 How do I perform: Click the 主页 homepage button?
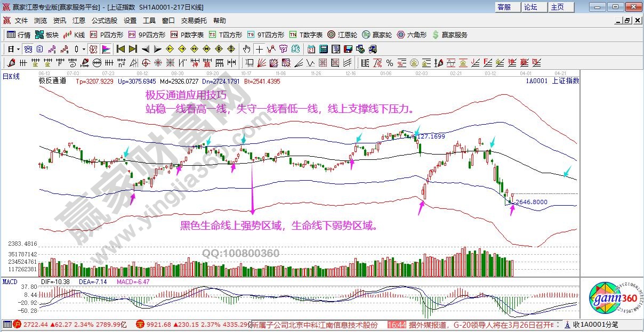[557, 7]
